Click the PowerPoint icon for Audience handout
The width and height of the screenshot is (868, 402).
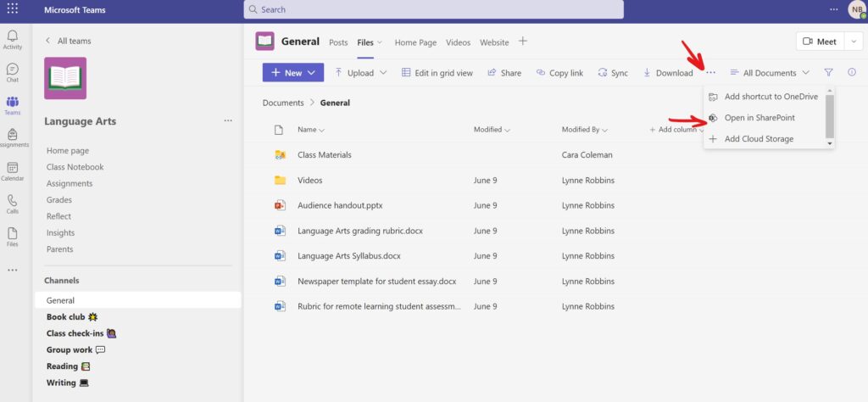point(280,205)
